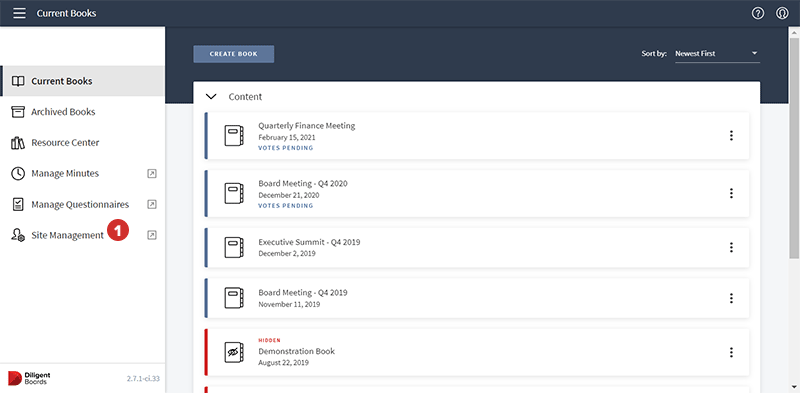Click the Quarterly Finance Meeting book icon
This screenshot has height=393, width=800.
(x=234, y=136)
